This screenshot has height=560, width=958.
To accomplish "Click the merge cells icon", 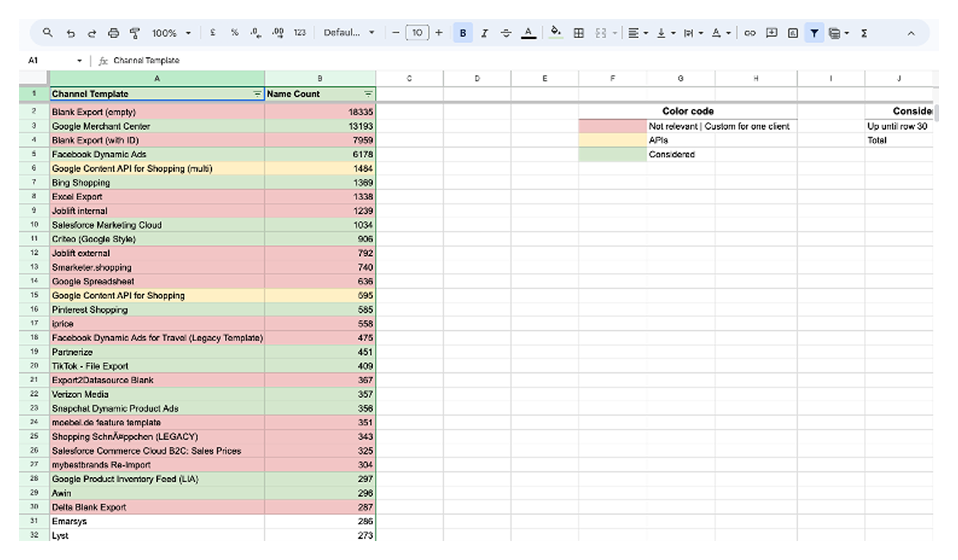I will coord(600,33).
